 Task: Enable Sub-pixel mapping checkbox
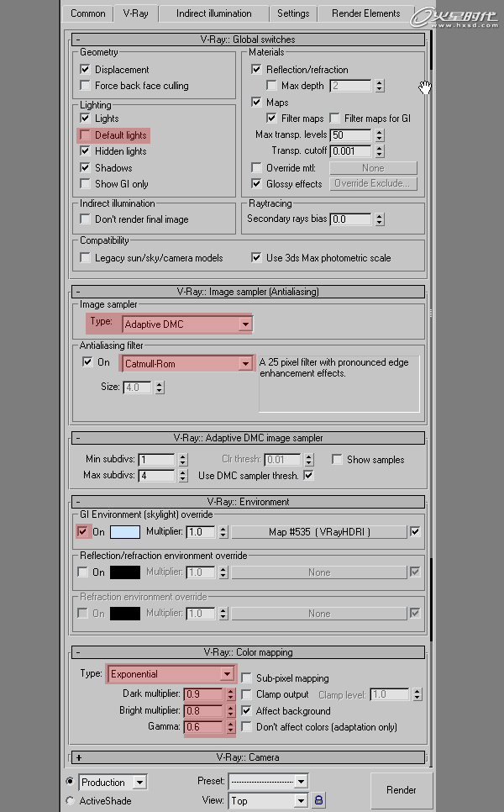coord(246,678)
